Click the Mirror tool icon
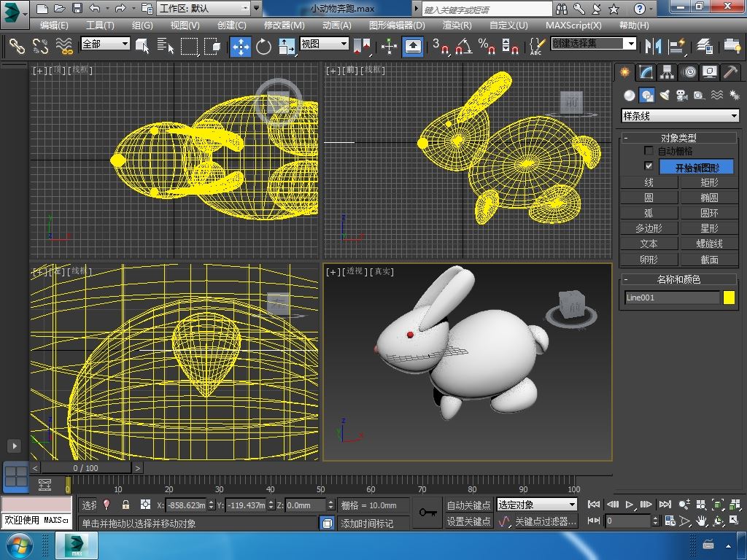Image resolution: width=747 pixels, height=560 pixels. 653,46
